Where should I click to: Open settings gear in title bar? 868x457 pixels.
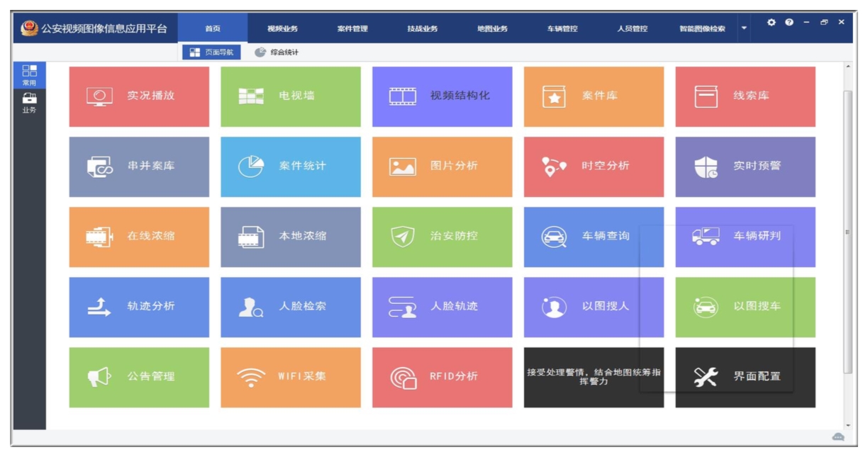tap(772, 23)
